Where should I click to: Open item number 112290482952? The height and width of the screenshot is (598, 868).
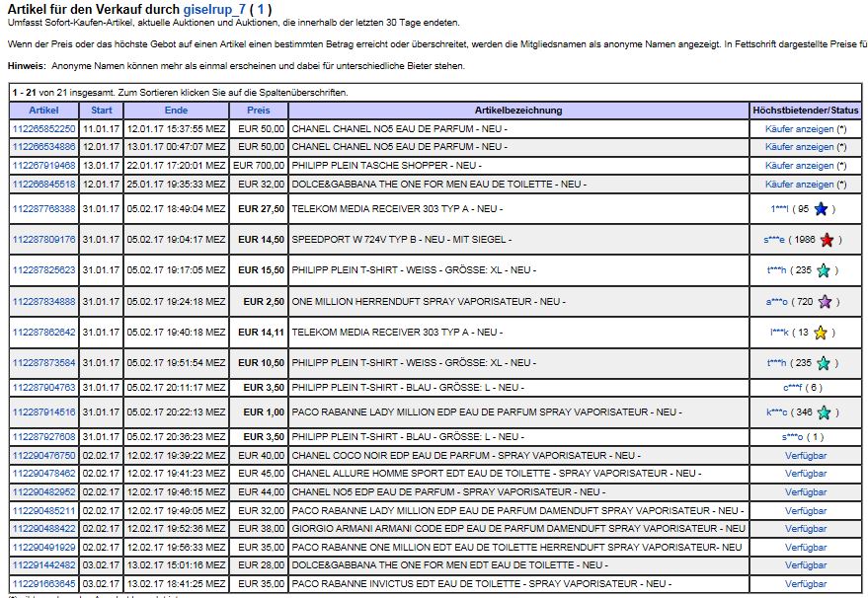pyautogui.click(x=43, y=491)
